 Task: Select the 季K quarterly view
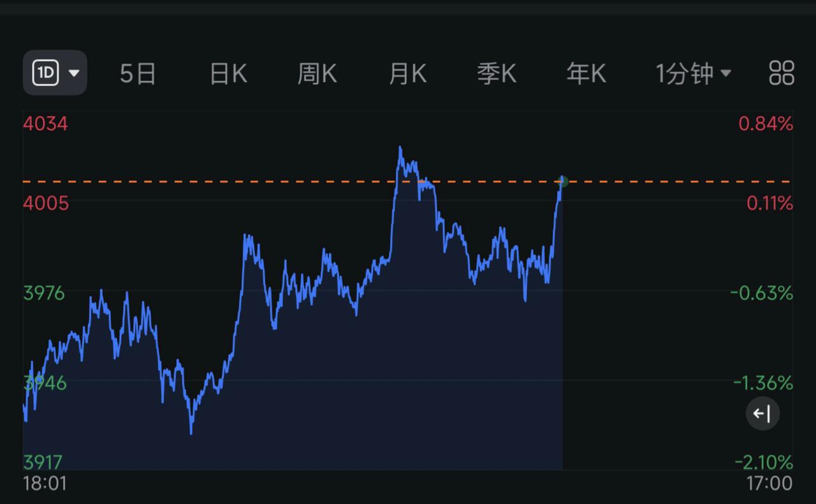(x=497, y=73)
